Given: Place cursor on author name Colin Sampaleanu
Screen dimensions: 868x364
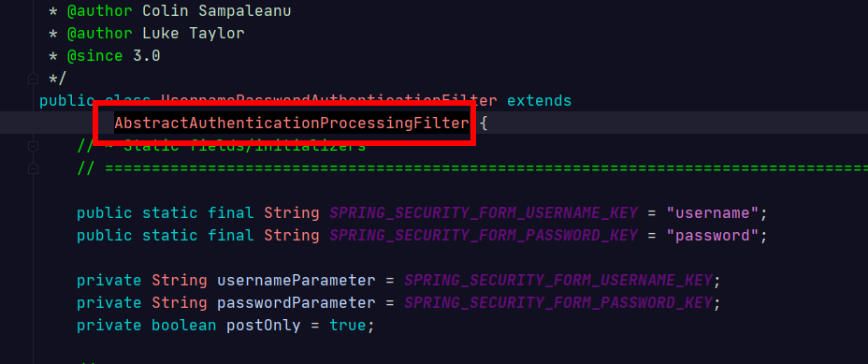Looking at the screenshot, I should point(216,11).
